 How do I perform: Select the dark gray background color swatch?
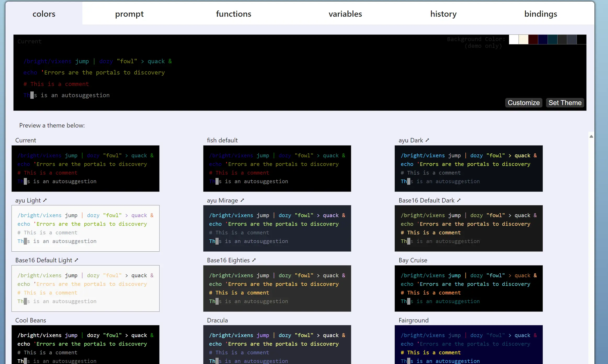[x=562, y=39]
